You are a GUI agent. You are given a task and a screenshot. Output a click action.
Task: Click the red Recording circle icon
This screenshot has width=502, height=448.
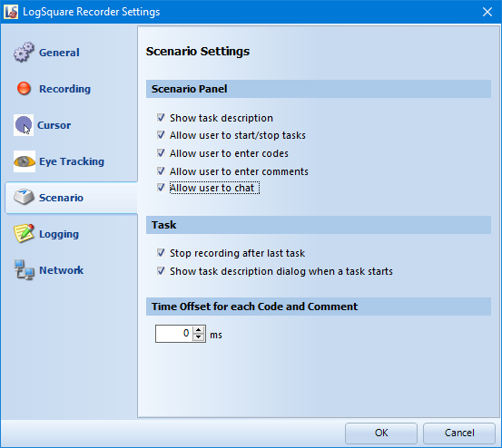click(24, 88)
